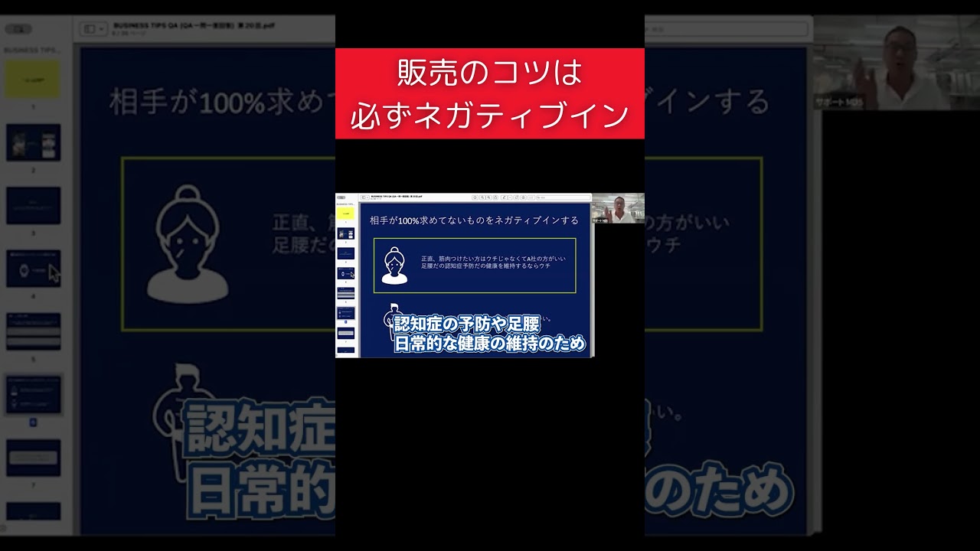Open page 2 thumbnail in large background sidebar
Screen dimensions: 980x551
33,142
